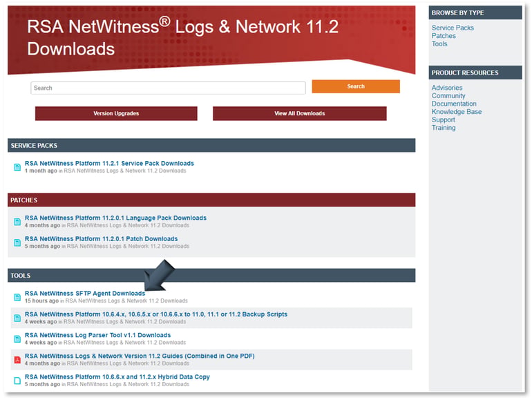Open RSA NetWitness Platform 11.2.1 Service Pack Downloads
Viewport: 532px width, 400px height.
point(109,163)
